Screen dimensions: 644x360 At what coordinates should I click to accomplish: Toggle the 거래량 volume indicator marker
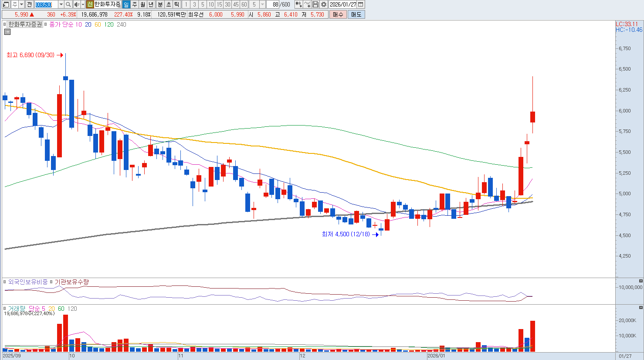(x=5, y=309)
